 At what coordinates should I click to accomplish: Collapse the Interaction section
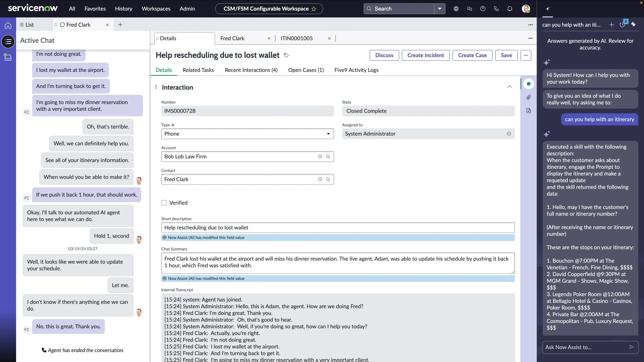[510, 87]
